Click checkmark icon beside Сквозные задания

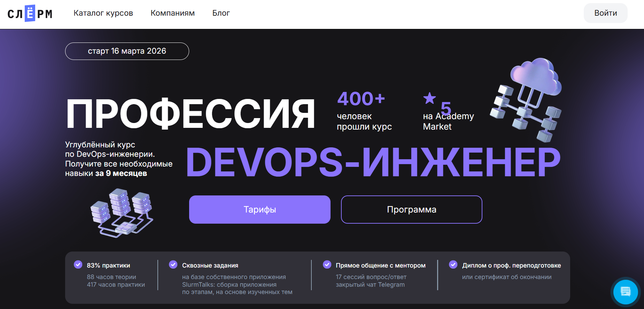(173, 265)
